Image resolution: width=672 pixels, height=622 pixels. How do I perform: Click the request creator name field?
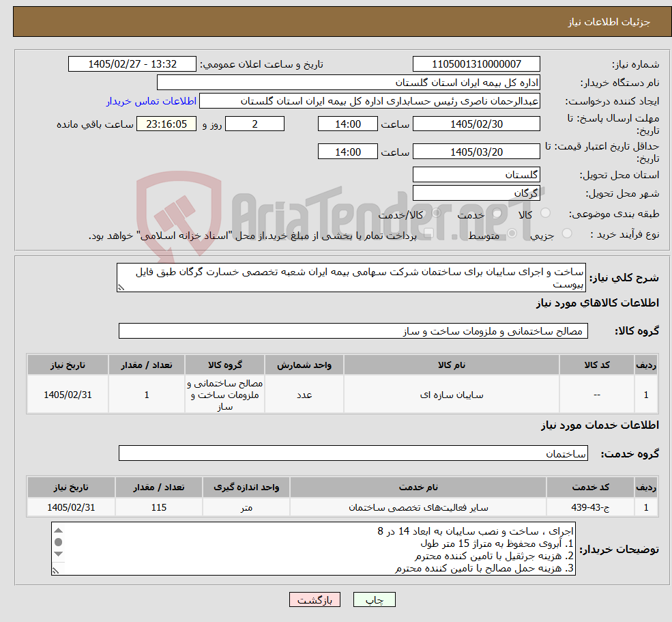(x=369, y=101)
